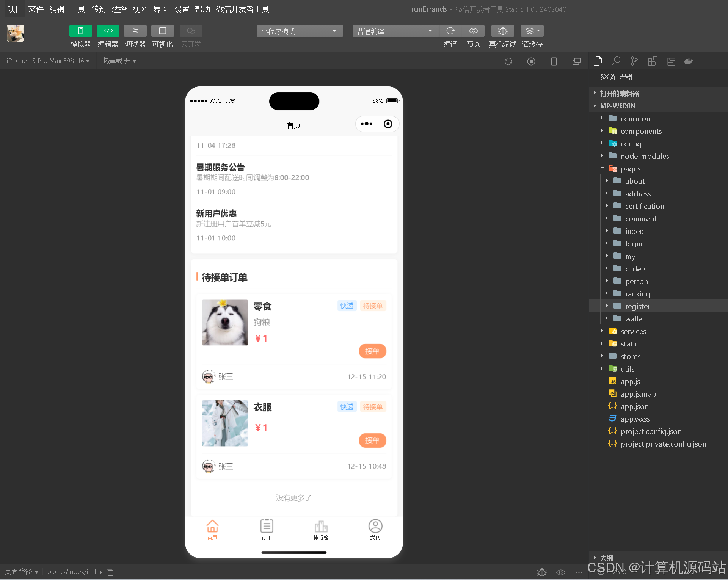Toggle the 模拟器 simulator on/off
Image resolution: width=728 pixels, height=580 pixels.
[x=80, y=31]
